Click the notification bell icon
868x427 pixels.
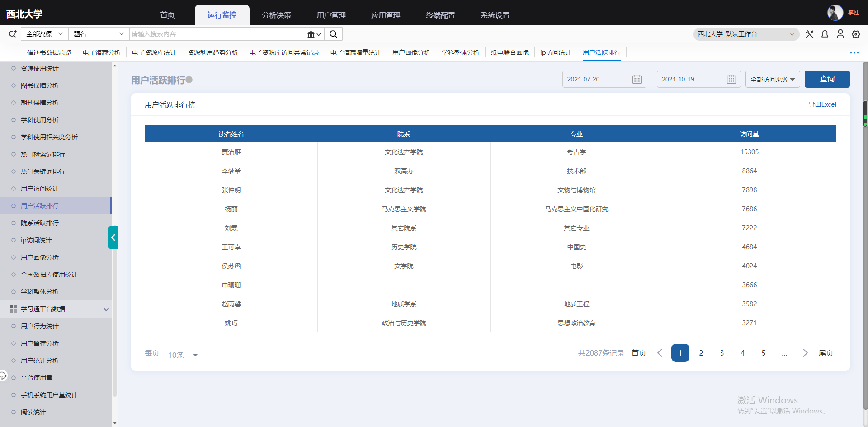click(825, 34)
